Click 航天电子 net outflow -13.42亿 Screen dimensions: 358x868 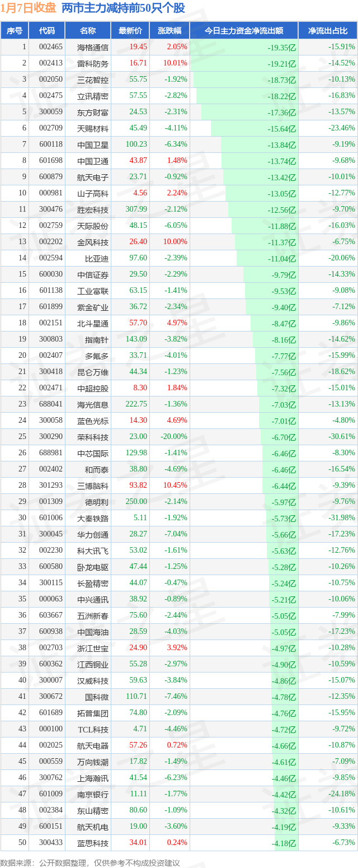click(281, 178)
